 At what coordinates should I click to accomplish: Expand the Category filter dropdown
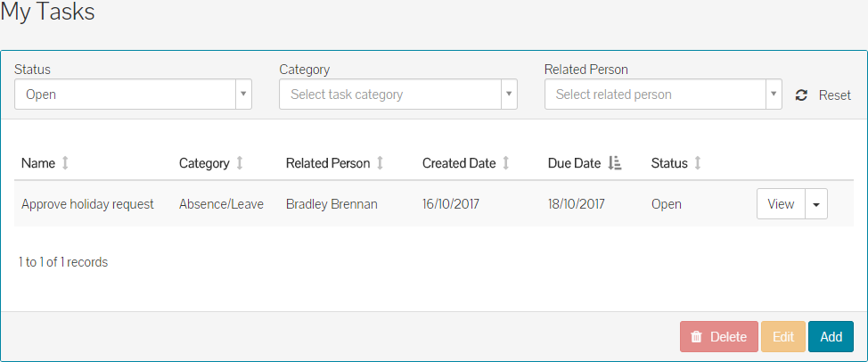tap(397, 95)
